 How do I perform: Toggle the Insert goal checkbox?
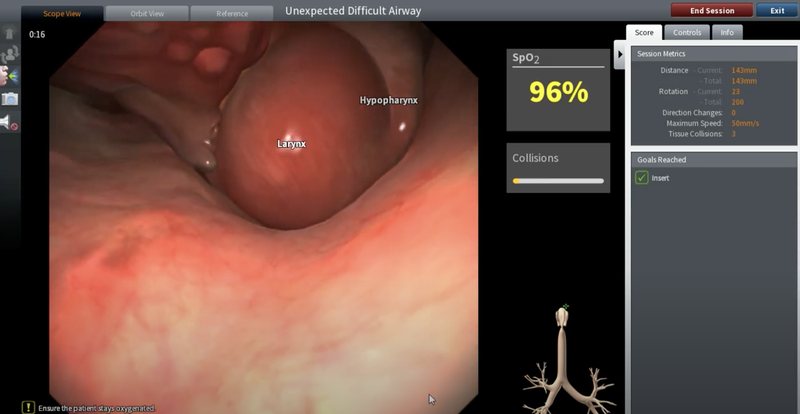coord(641,178)
